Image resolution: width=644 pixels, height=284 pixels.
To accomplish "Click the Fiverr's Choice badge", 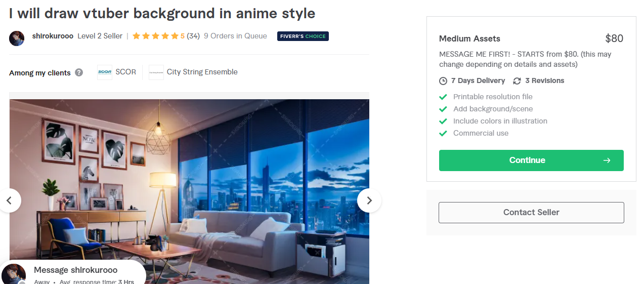I will click(x=303, y=36).
